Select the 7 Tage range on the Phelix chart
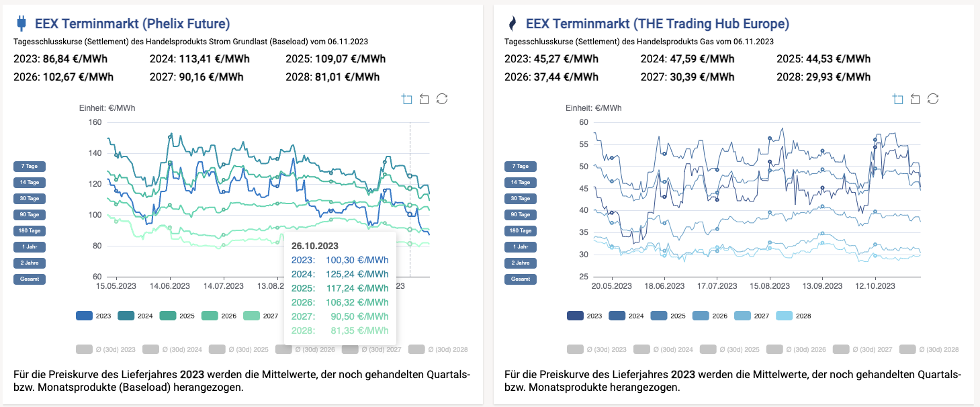Viewport: 980px width, 407px height. click(x=30, y=166)
